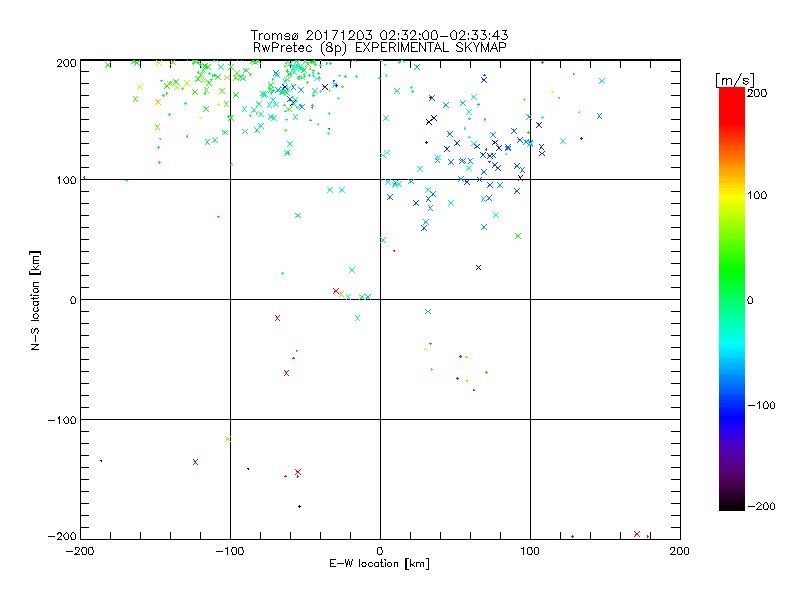Image resolution: width=800 pixels, height=600 pixels.
Task: Click the N-S axis tick label "200"
Action: click(x=66, y=63)
